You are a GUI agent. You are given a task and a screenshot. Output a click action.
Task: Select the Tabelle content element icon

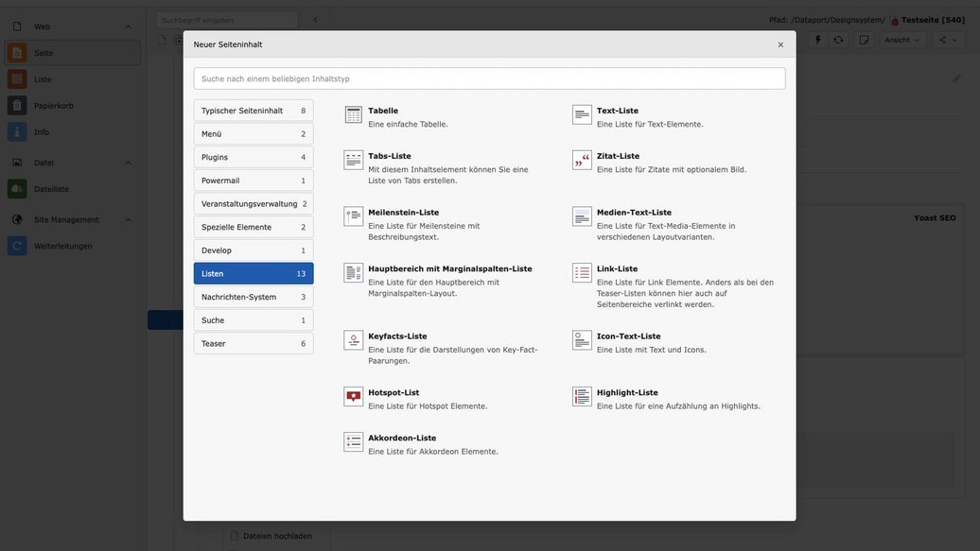[x=353, y=115]
